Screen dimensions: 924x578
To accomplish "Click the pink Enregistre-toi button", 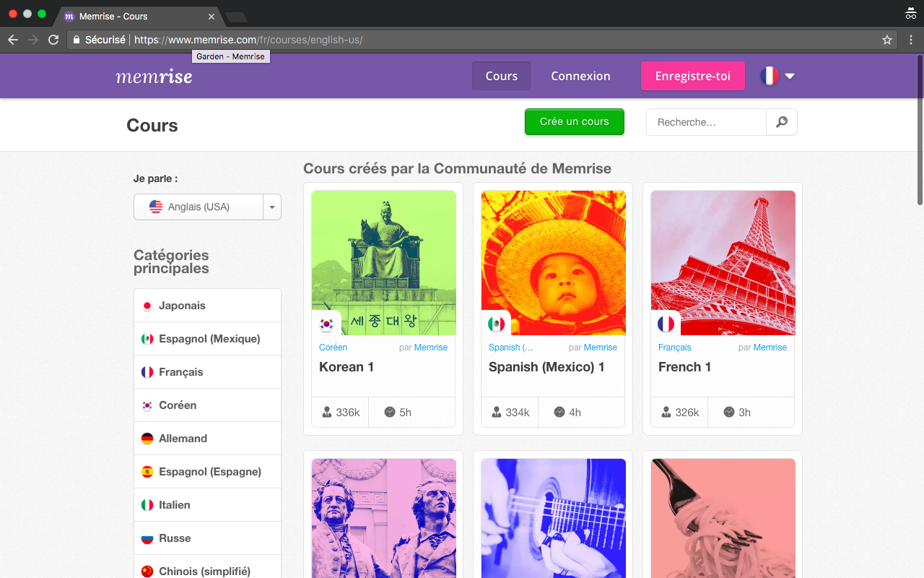I will tap(693, 76).
